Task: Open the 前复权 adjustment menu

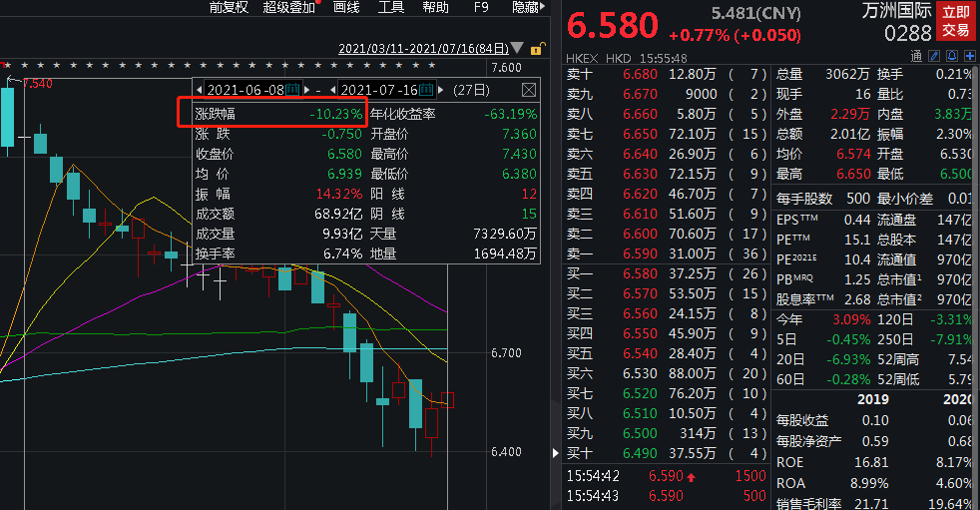Action: click(x=229, y=7)
